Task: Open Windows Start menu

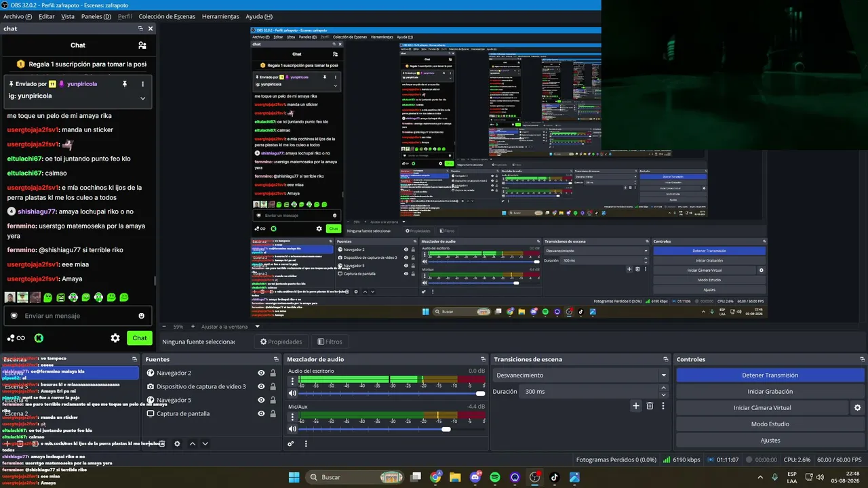Action: click(x=294, y=477)
